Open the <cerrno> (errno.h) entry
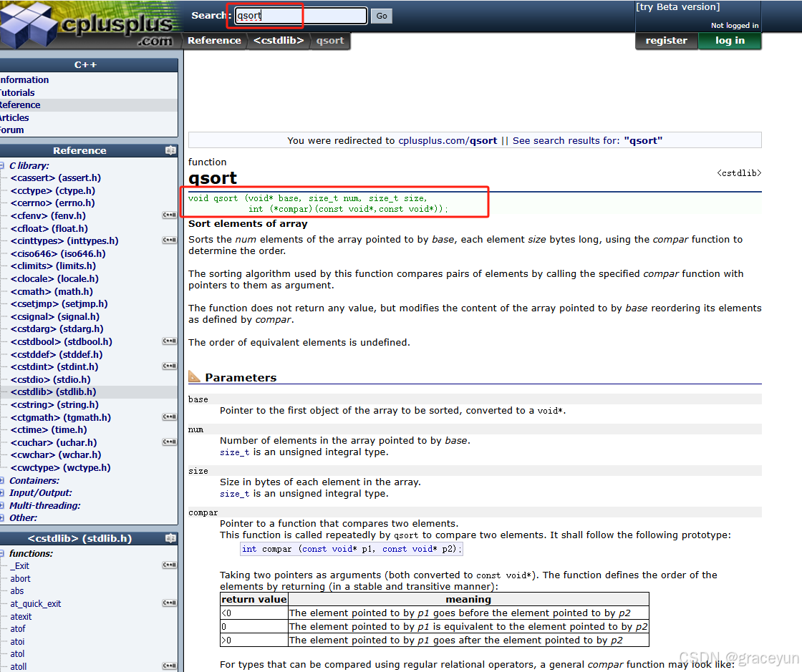This screenshot has height=672, width=802. (53, 203)
